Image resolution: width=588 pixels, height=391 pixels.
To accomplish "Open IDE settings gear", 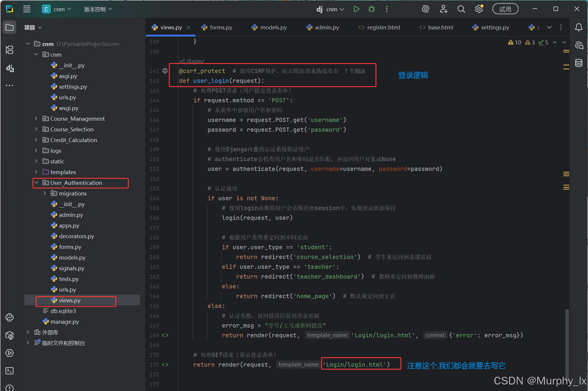I will click(479, 9).
